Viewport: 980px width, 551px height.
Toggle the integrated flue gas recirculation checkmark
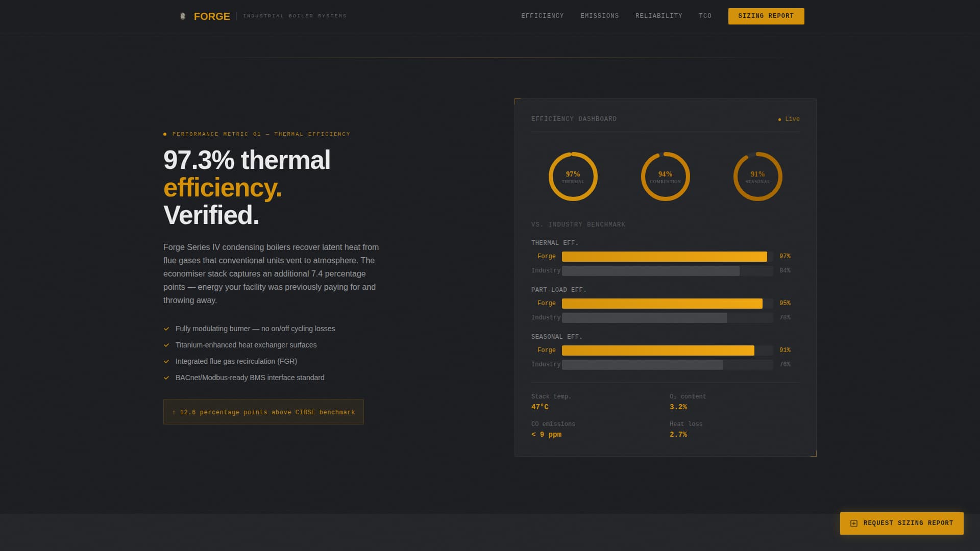point(166,362)
